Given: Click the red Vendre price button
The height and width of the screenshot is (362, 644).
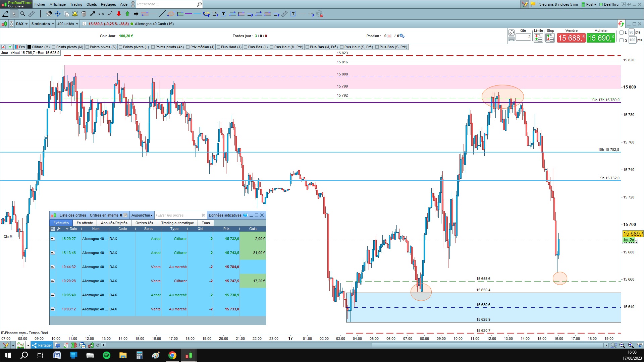Looking at the screenshot, I should click(x=571, y=38).
